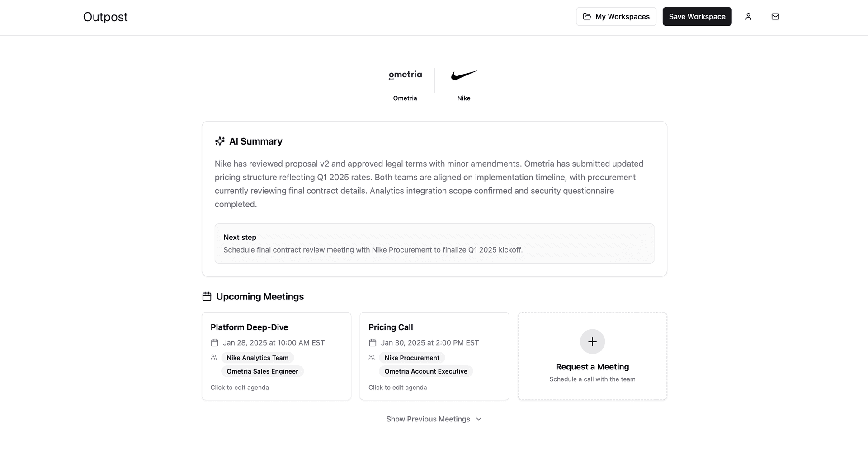Click the Nike swoosh logo
The image size is (868, 449).
[464, 75]
